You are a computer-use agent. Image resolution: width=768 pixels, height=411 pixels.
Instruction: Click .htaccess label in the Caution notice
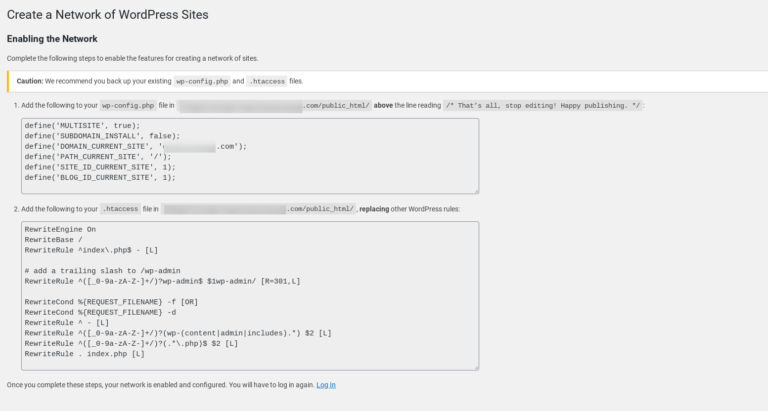coord(267,81)
